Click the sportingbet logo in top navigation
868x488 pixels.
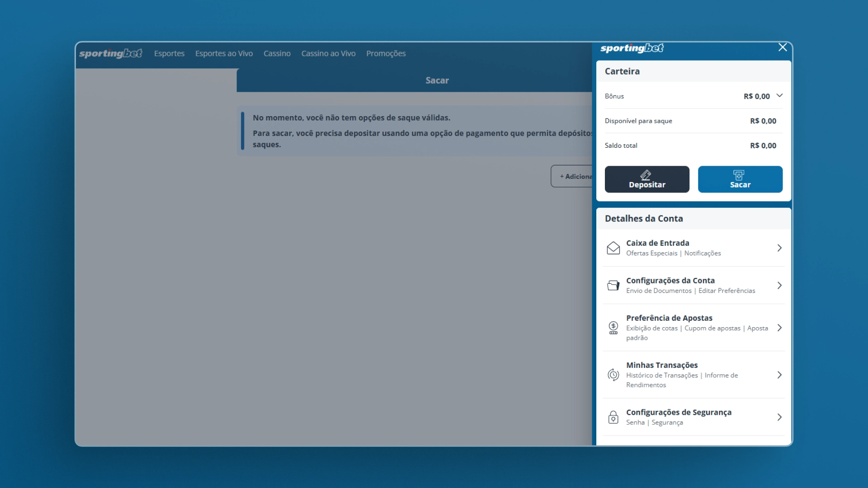click(111, 53)
